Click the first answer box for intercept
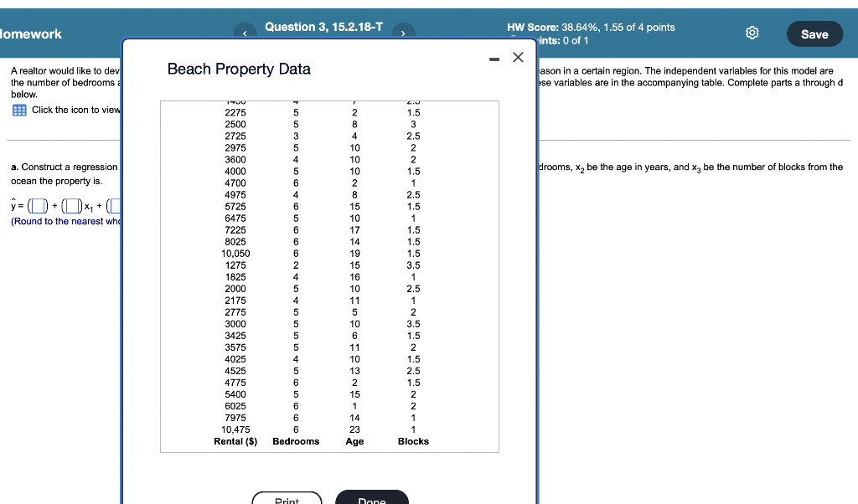 tap(38, 206)
